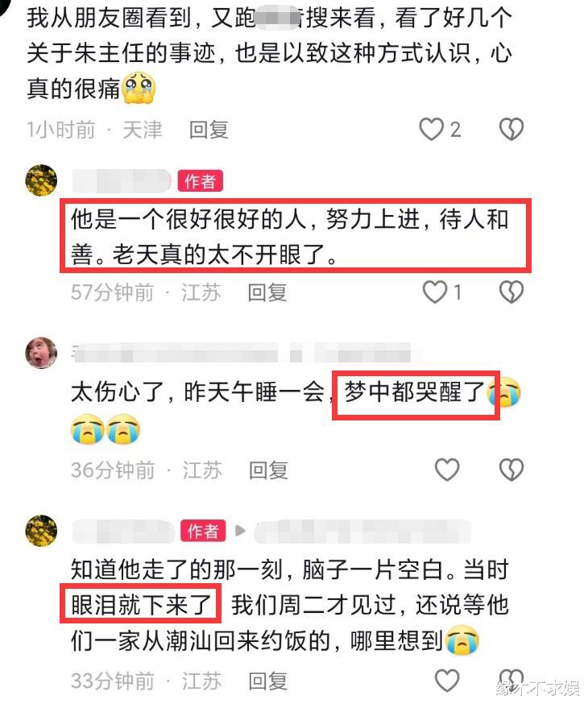This screenshot has width=588, height=708.
Task: Reply to the Tianjin comment via 回复
Action: point(209,130)
